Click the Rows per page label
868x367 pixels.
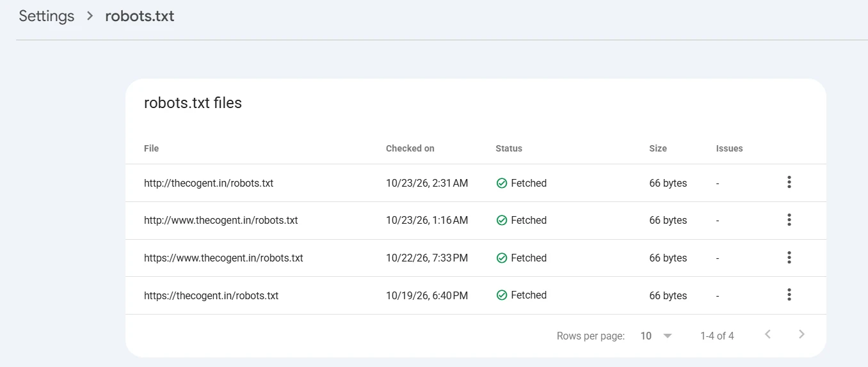591,336
